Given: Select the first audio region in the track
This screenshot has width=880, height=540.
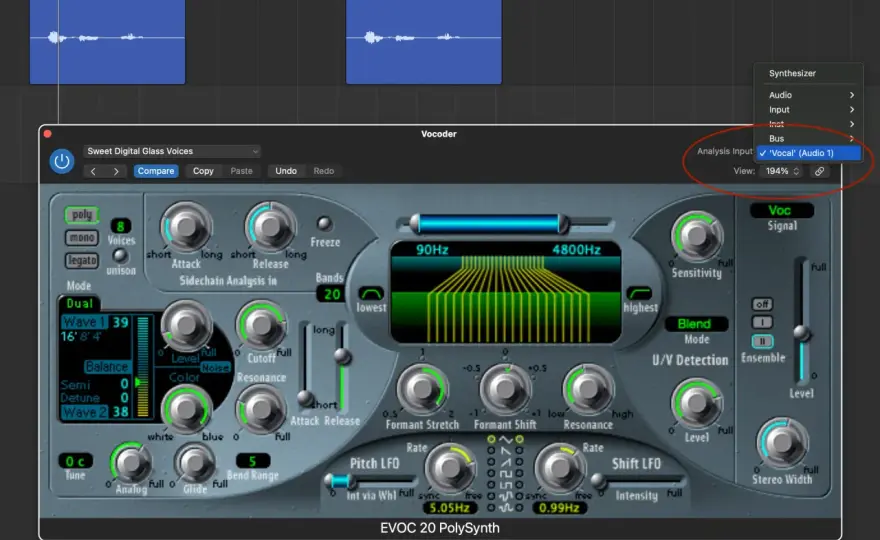Looking at the screenshot, I should click(x=107, y=42).
